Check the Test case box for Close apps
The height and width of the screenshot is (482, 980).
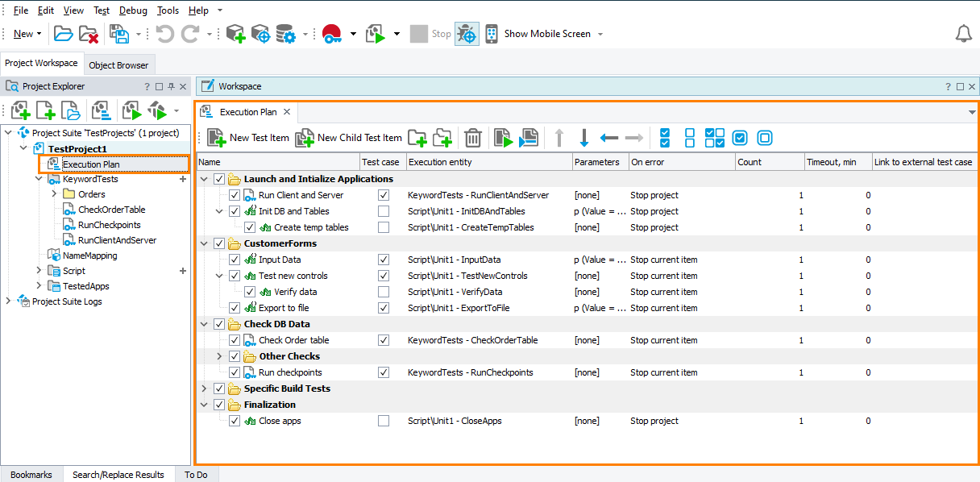(384, 421)
